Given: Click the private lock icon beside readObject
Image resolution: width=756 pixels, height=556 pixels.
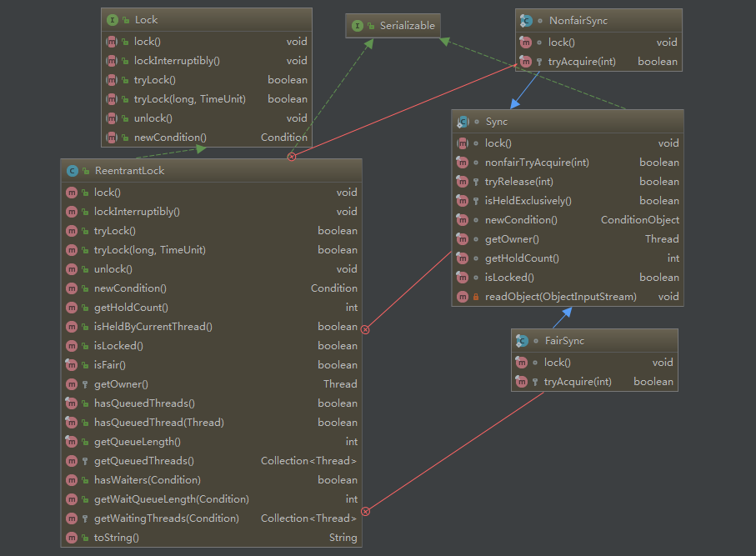Looking at the screenshot, I should click(x=476, y=297).
